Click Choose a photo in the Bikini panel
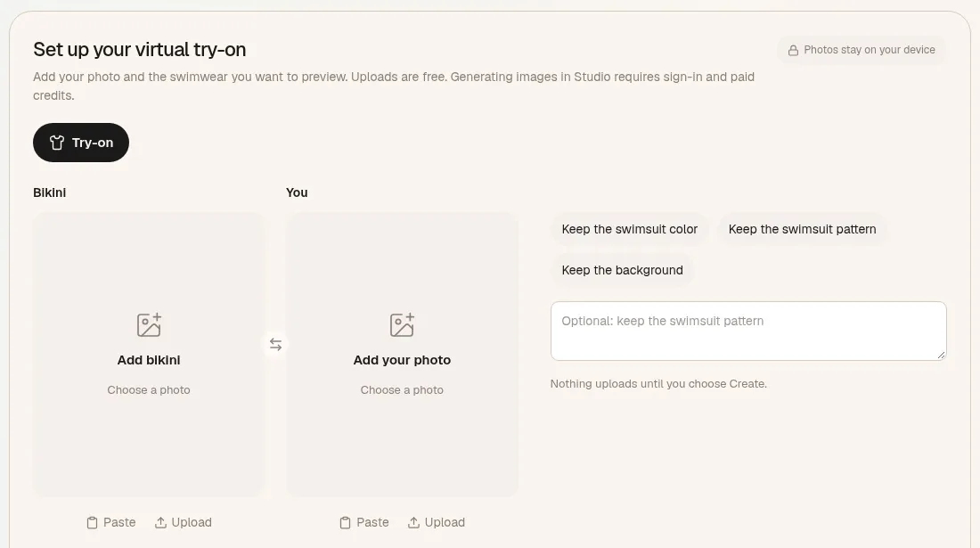This screenshot has width=980, height=548. (x=149, y=390)
